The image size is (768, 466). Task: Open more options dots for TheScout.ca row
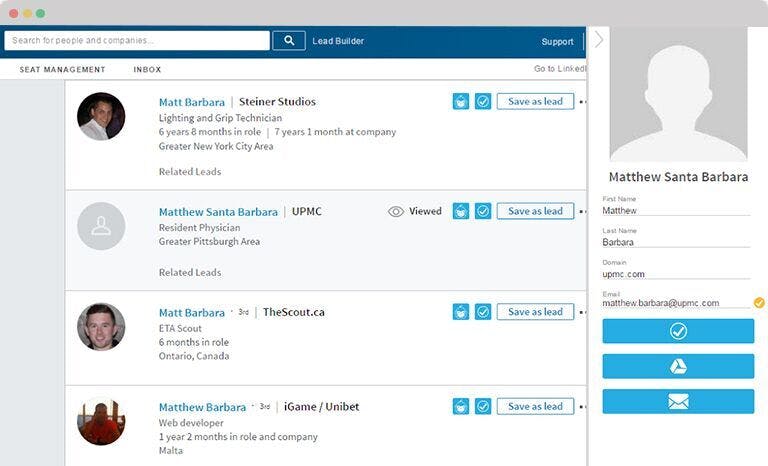pyautogui.click(x=582, y=312)
